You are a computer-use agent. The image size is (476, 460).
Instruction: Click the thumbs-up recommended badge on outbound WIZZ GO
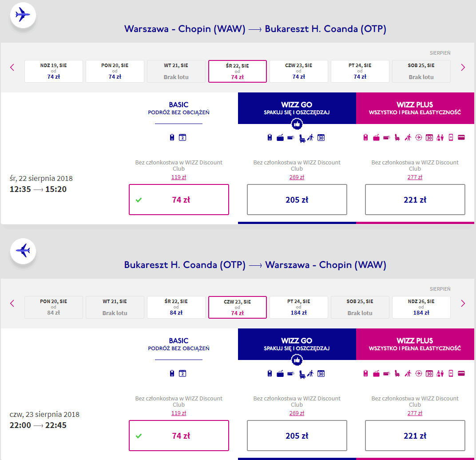(297, 124)
